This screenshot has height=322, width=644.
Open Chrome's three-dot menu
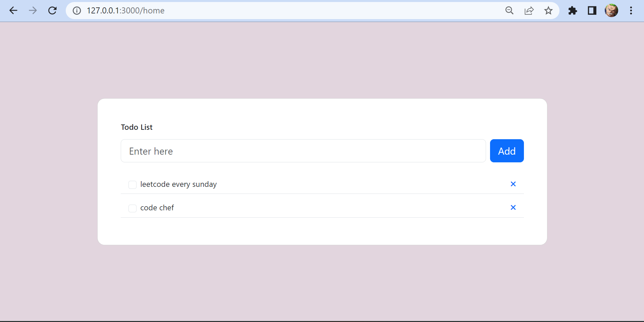(x=631, y=10)
